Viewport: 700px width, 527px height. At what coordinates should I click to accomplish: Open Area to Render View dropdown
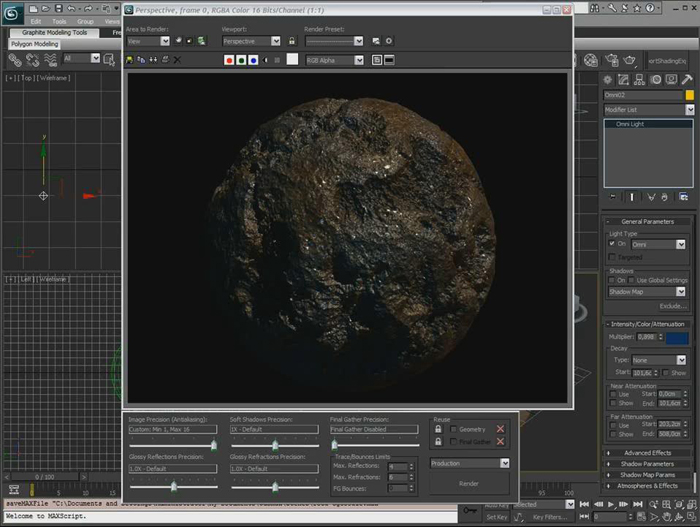point(148,41)
